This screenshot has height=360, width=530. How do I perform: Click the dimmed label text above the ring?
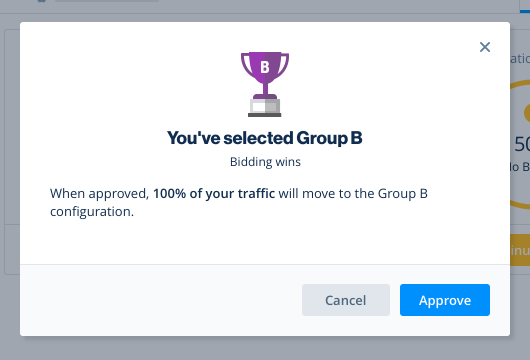click(520, 59)
